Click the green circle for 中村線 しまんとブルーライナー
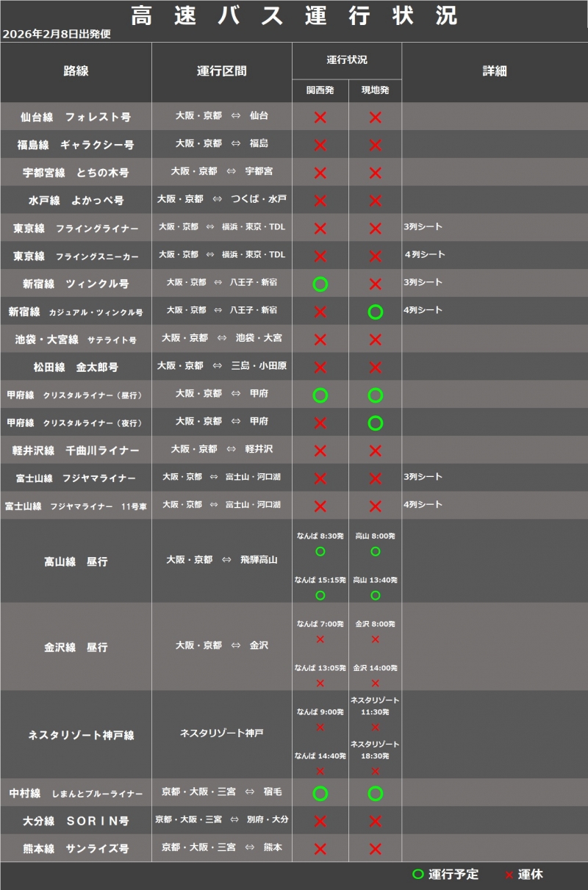Screen dimensions: 588x890 point(319,792)
